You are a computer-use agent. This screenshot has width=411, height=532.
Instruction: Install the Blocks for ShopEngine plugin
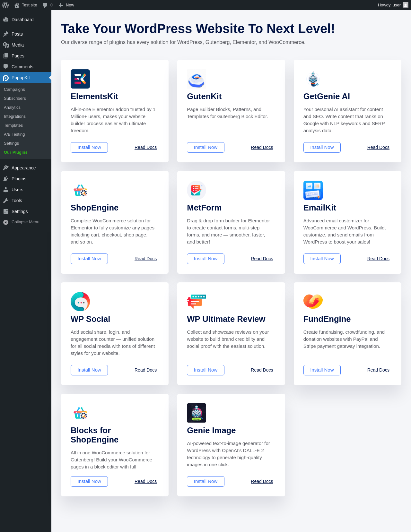point(89,481)
